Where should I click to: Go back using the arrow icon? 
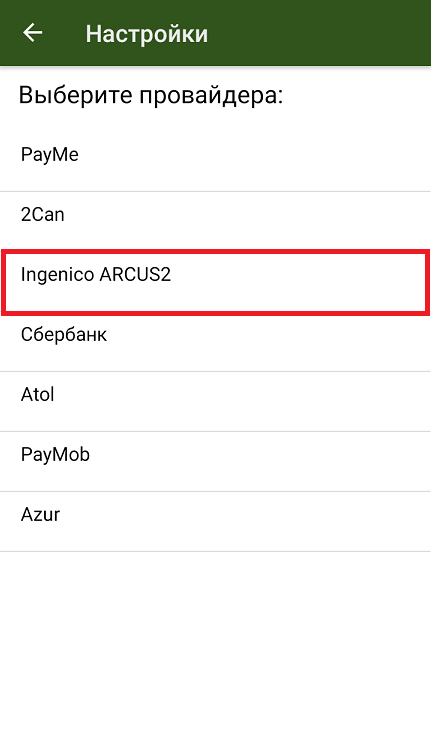coord(32,33)
